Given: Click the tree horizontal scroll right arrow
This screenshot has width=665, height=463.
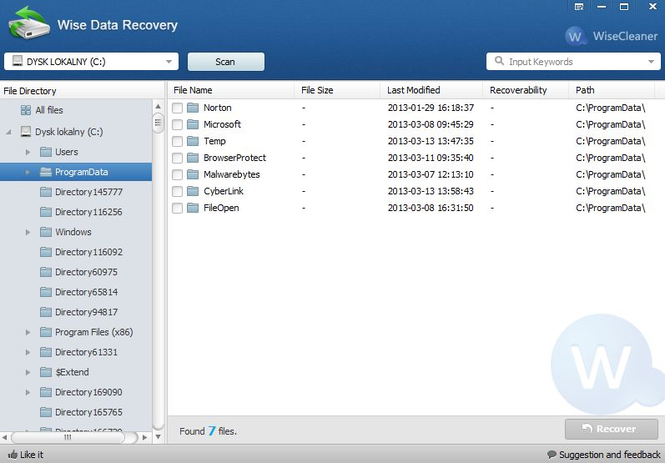Looking at the screenshot, I should tap(145, 437).
